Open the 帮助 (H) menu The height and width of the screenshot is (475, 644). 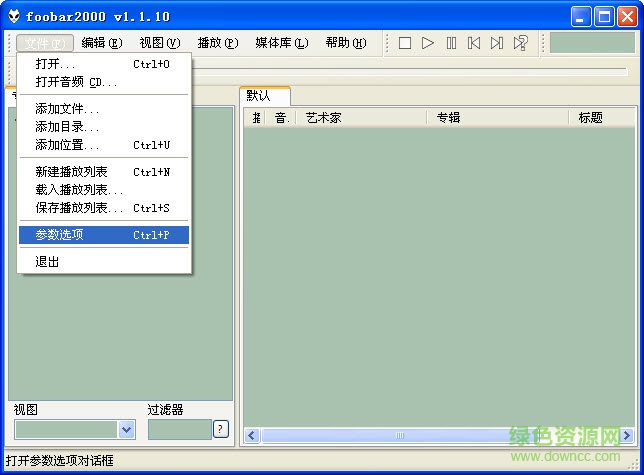[x=346, y=43]
